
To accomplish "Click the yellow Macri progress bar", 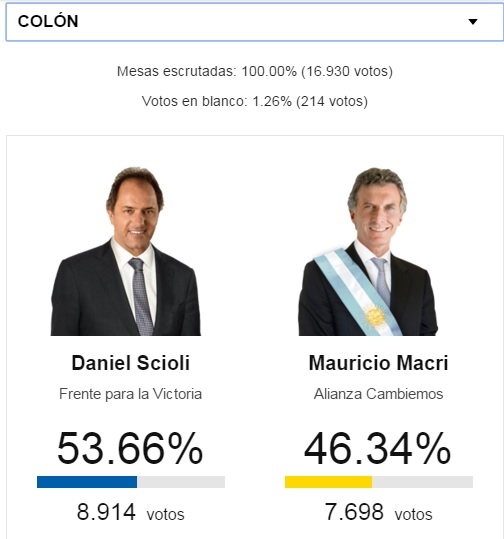I will point(328,482).
